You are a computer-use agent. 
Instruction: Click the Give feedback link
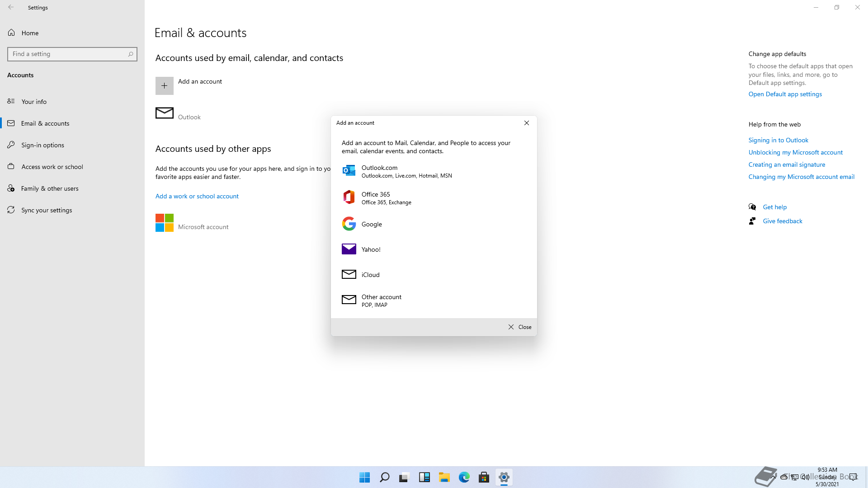click(783, 221)
